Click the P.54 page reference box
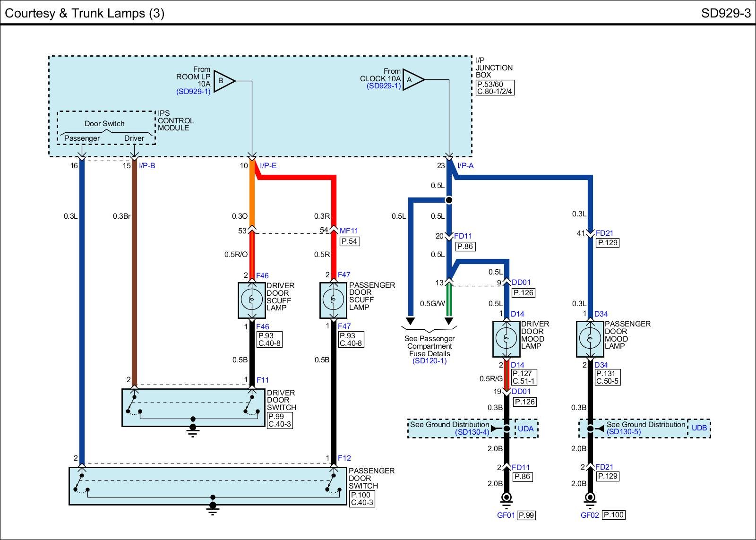This screenshot has height=540, width=756. tap(349, 241)
